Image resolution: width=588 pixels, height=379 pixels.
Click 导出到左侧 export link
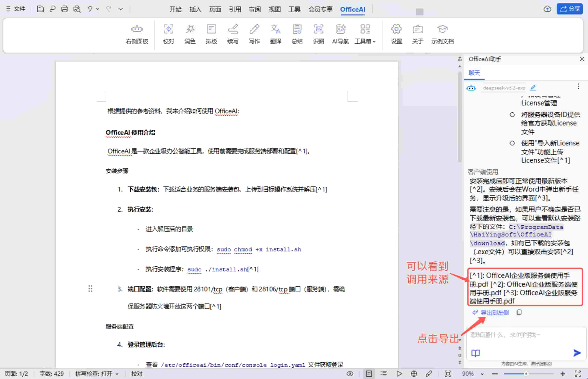[494, 313]
